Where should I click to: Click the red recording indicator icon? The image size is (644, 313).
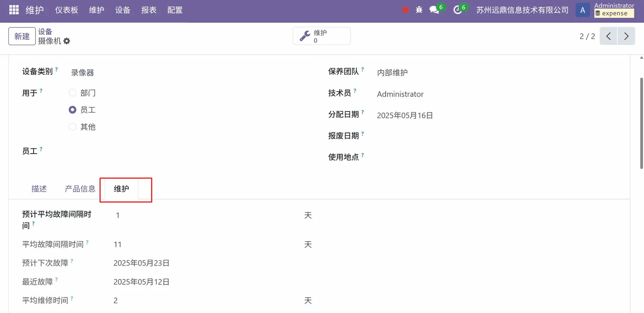(405, 10)
